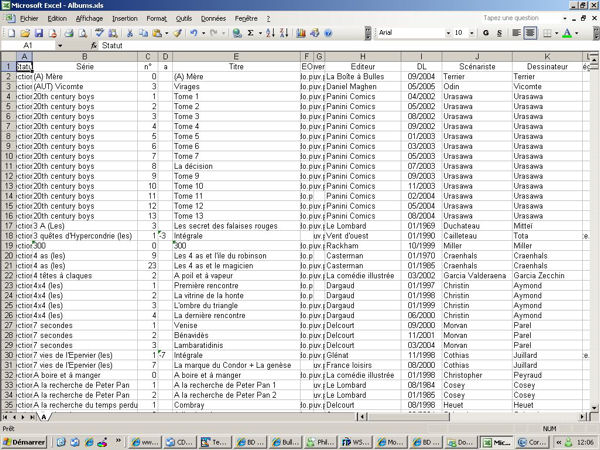Click the clock showing 12:06
The height and width of the screenshot is (450, 600).
585,442
